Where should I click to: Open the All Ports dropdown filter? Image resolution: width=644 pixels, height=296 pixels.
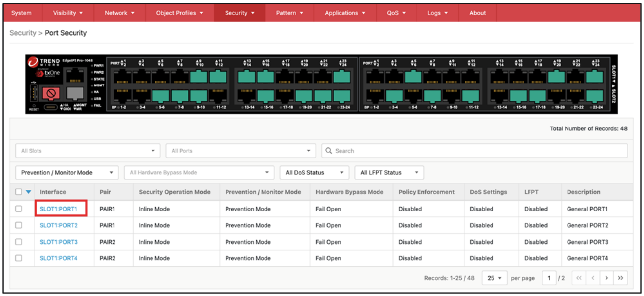pyautogui.click(x=241, y=151)
